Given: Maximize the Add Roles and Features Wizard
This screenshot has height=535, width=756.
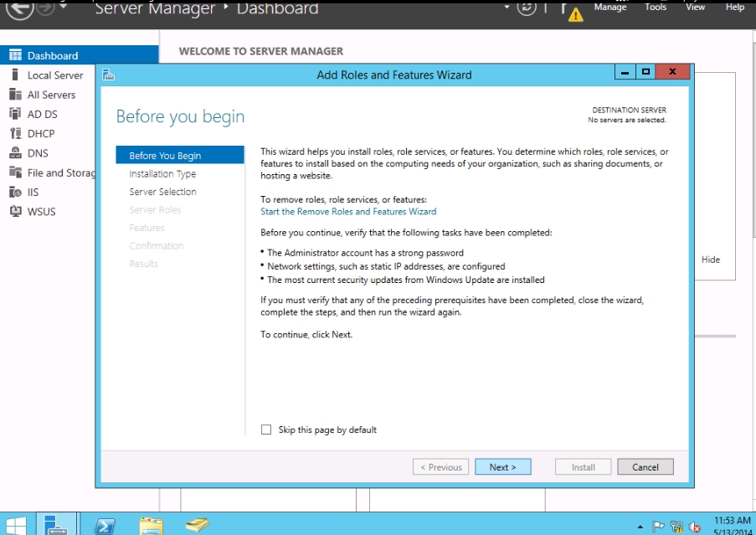Looking at the screenshot, I should 645,72.
